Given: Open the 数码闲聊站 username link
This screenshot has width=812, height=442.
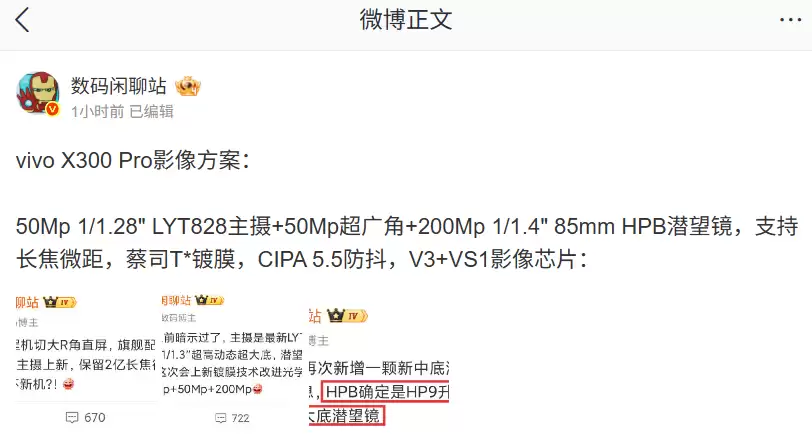Looking at the screenshot, I should coord(119,86).
